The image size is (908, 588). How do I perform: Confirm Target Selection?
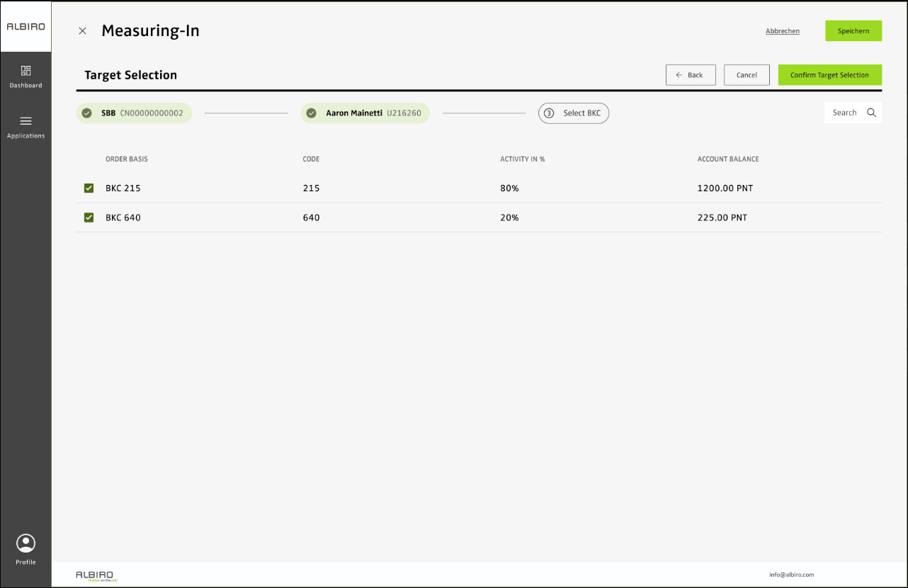(x=829, y=75)
